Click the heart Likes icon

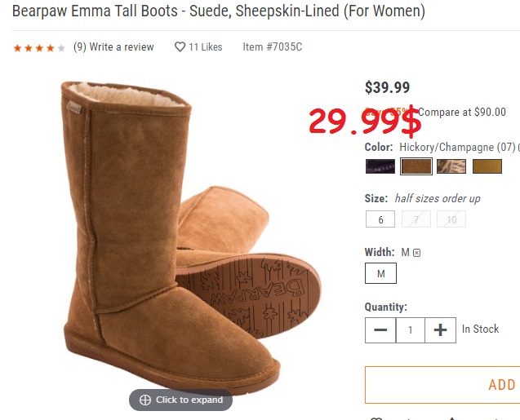click(180, 47)
